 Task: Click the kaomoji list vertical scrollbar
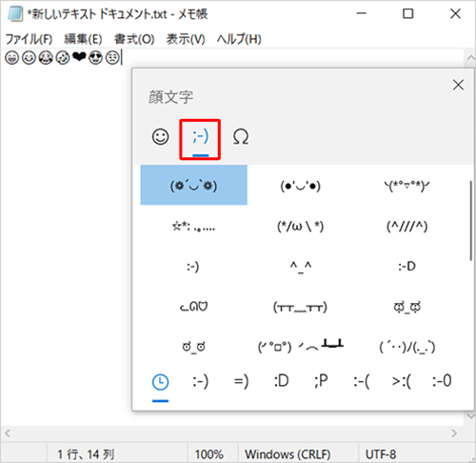click(471, 221)
